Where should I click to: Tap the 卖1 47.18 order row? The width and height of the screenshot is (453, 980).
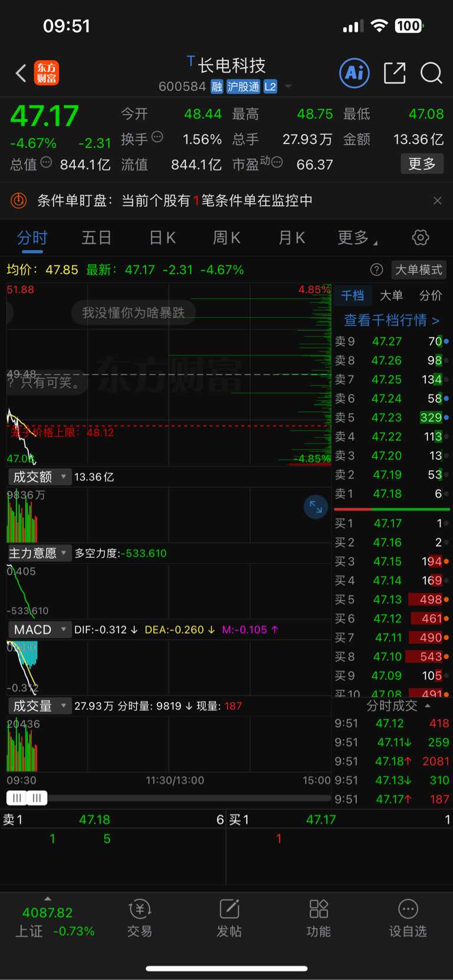(392, 494)
